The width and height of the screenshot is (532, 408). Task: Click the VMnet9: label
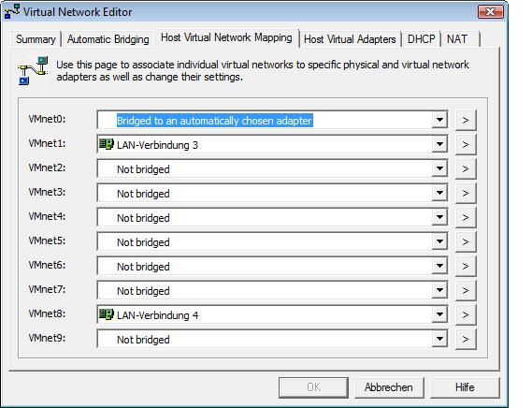[x=47, y=338]
